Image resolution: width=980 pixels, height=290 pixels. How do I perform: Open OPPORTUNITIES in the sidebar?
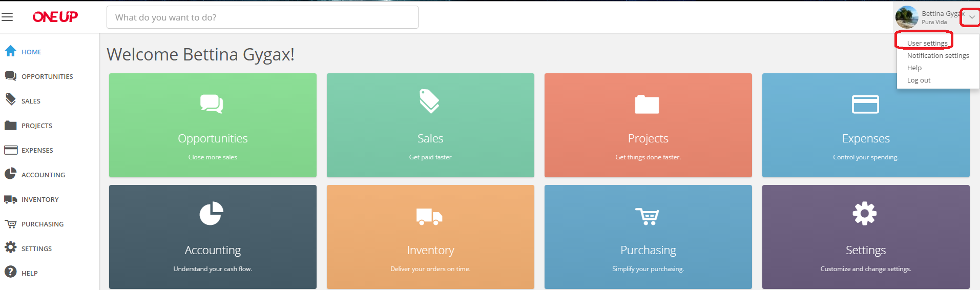[x=47, y=76]
